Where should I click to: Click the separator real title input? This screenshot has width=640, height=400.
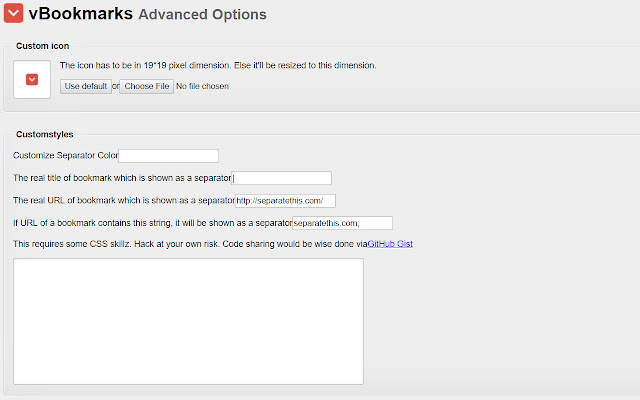pyautogui.click(x=282, y=178)
